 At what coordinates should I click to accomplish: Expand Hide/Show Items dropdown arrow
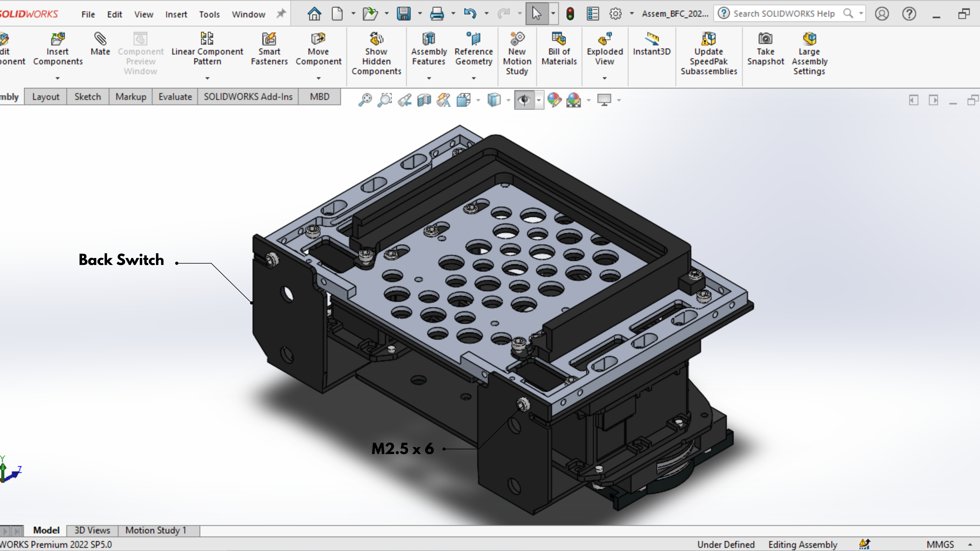[539, 100]
